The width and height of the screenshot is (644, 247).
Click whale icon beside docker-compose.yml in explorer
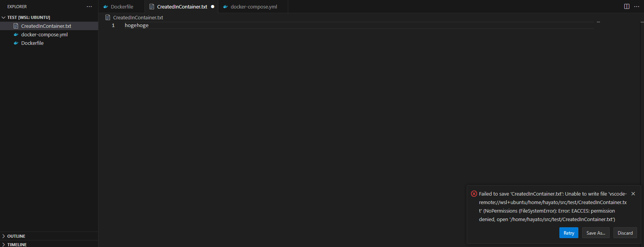(16, 34)
